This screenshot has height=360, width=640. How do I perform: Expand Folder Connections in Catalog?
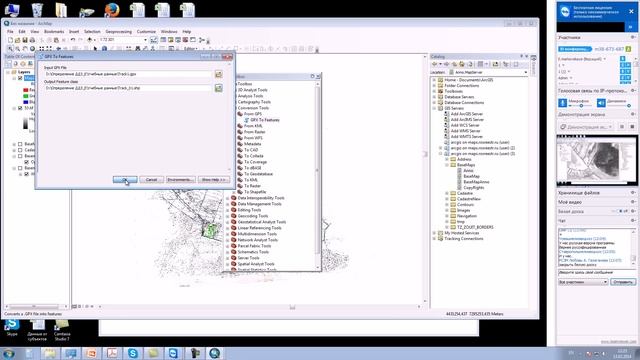[x=434, y=86]
